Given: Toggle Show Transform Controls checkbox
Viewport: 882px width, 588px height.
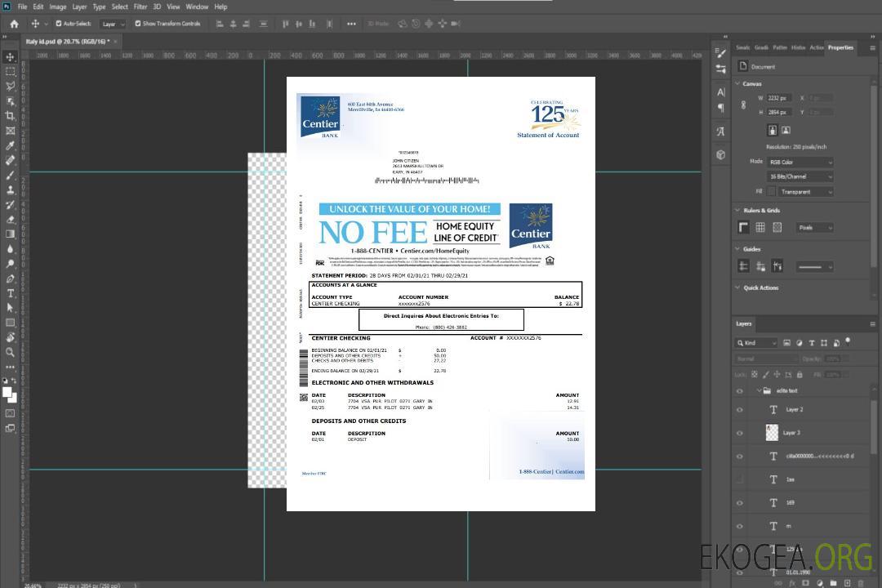Looking at the screenshot, I should [138, 24].
